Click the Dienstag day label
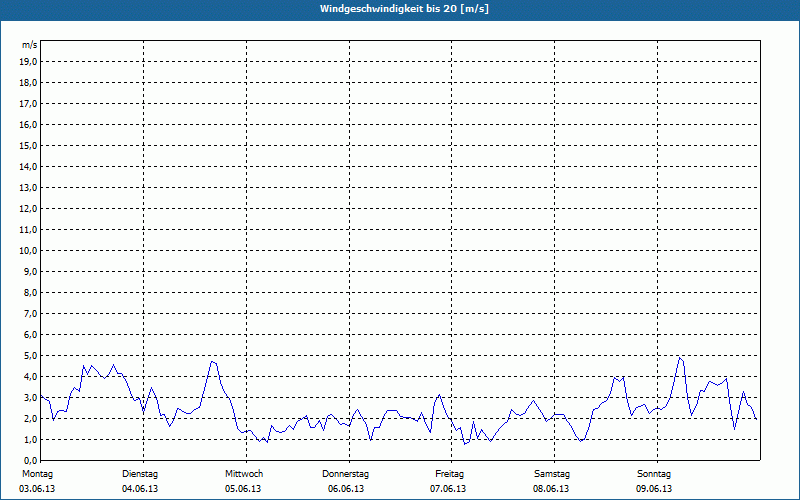This screenshot has width=800, height=500. coord(140,474)
